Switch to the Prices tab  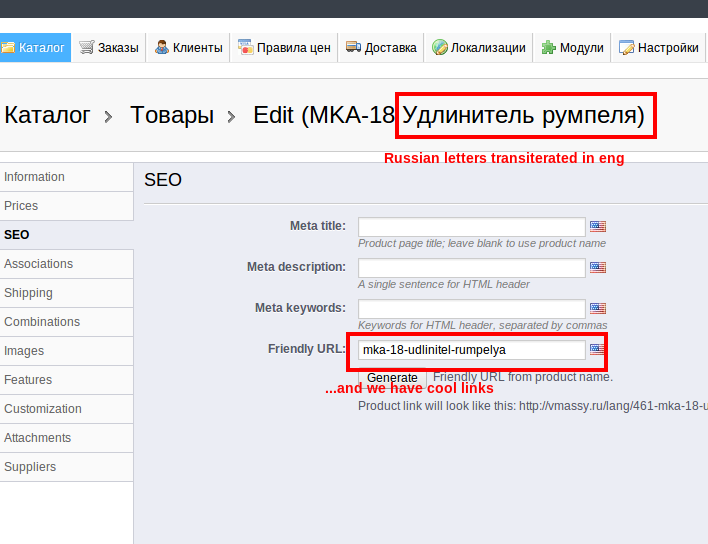[x=66, y=206]
